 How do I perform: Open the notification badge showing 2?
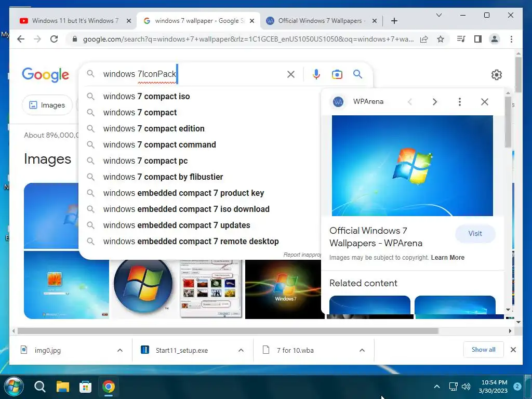click(517, 387)
